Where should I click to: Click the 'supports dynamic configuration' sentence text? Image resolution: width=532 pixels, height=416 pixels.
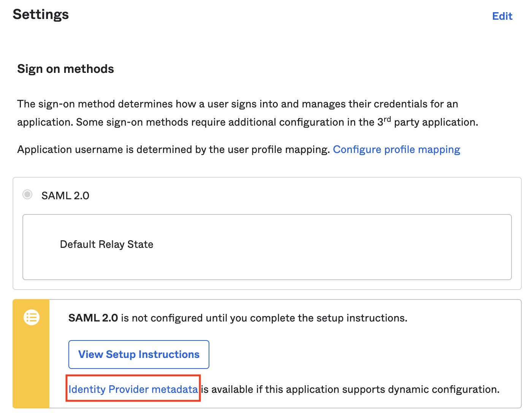point(350,389)
